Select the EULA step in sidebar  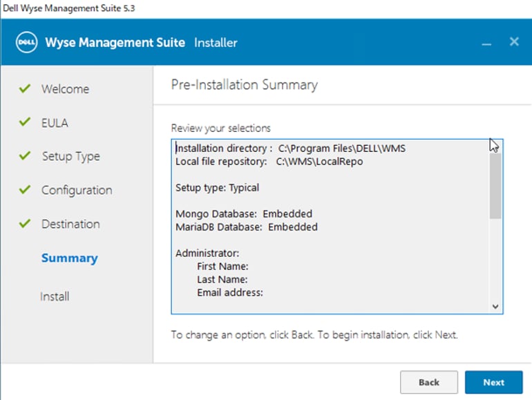click(x=55, y=123)
